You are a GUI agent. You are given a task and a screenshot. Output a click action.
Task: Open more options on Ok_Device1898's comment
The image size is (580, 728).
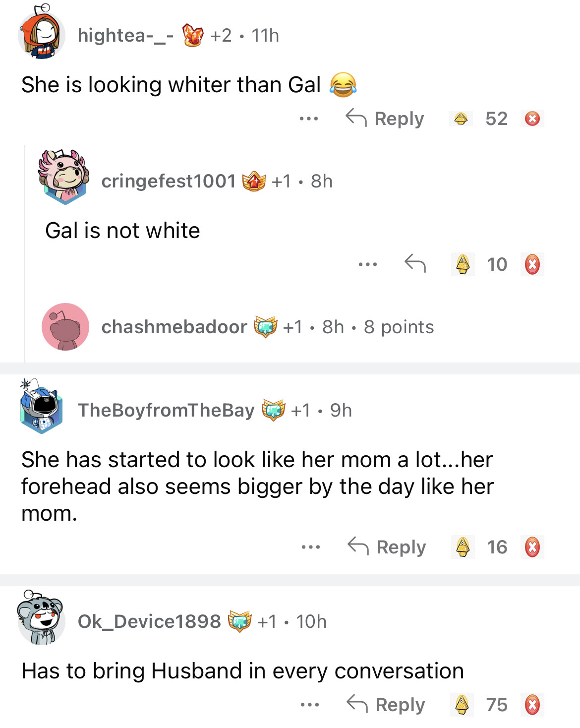[310, 705]
